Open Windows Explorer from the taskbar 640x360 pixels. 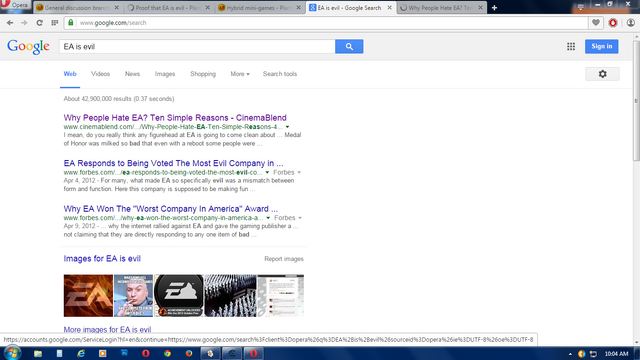38,353
